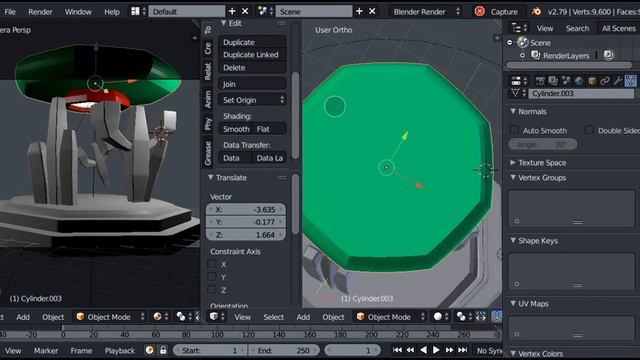Click the Duplicate Linked button
Image resolution: width=640 pixels, height=360 pixels.
(x=253, y=55)
